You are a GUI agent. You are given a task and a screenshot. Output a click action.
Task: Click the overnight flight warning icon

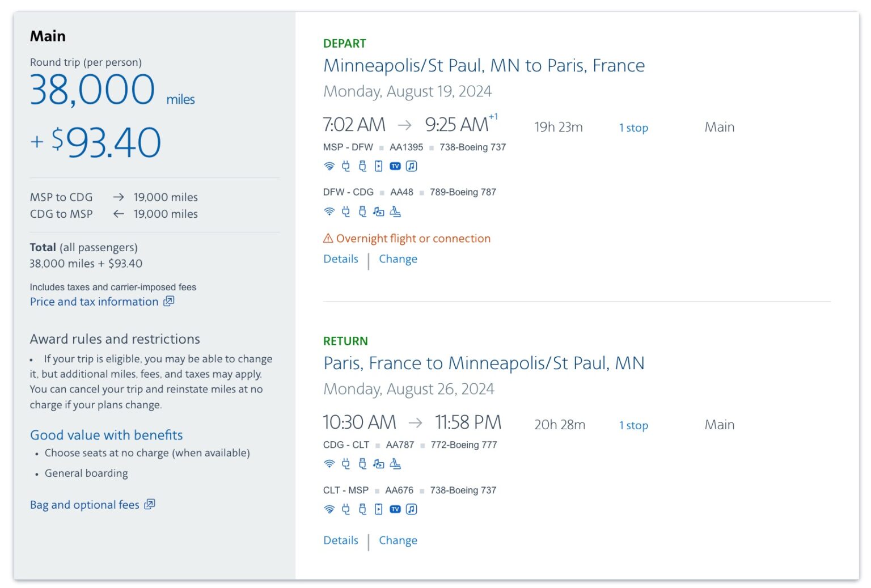click(x=328, y=238)
